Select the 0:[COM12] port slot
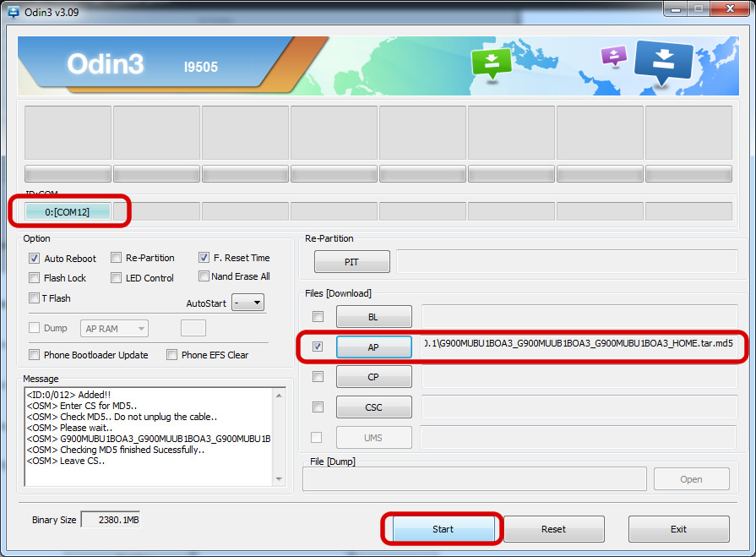The width and height of the screenshot is (756, 557). [68, 211]
